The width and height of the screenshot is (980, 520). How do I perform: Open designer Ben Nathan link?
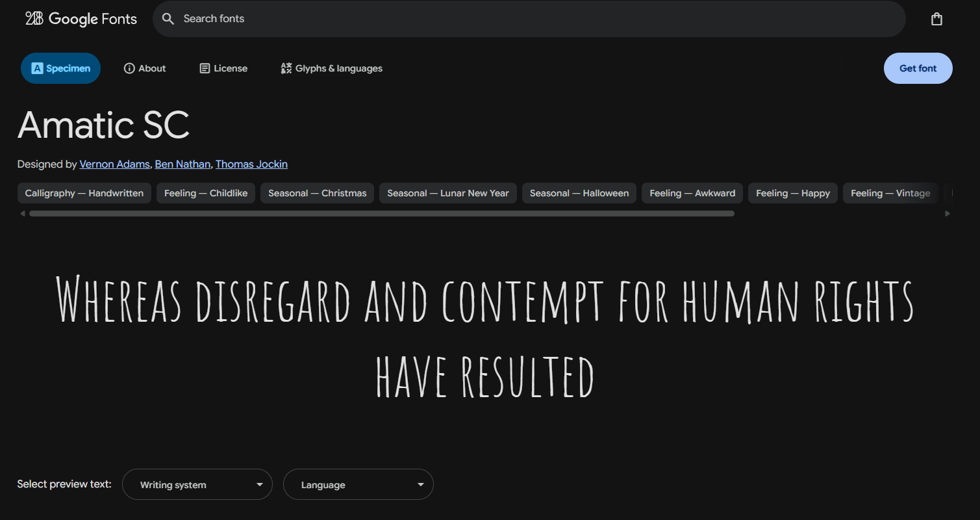click(x=182, y=164)
